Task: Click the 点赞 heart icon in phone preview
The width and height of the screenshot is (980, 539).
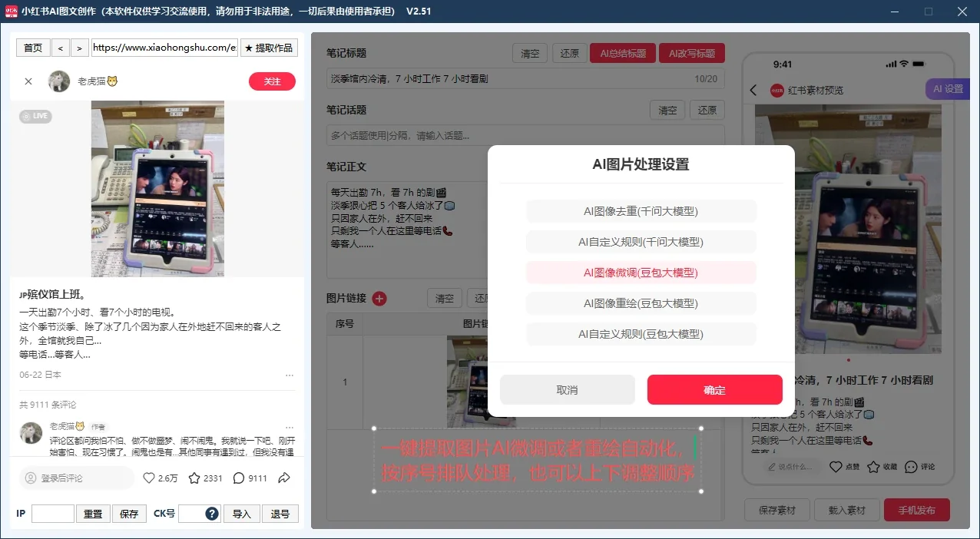Action: (836, 466)
